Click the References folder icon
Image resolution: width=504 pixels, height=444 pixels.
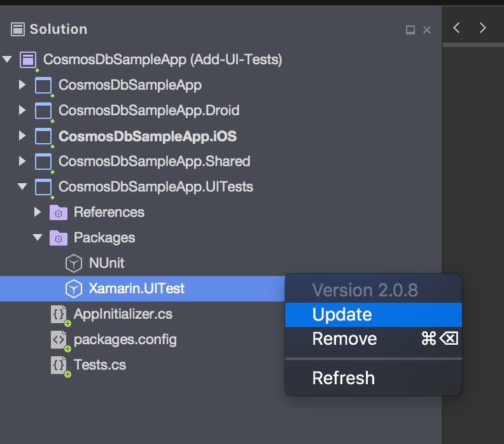(59, 212)
